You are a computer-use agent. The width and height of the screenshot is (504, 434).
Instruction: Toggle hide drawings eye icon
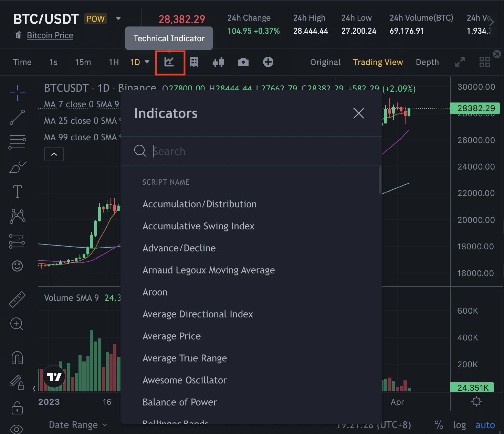click(17, 429)
